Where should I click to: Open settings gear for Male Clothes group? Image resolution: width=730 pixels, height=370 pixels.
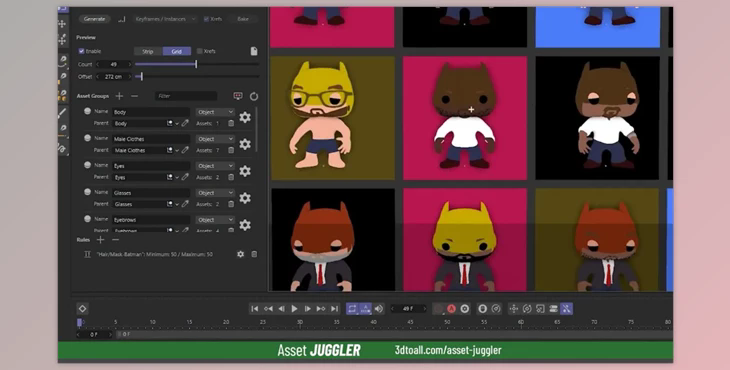245,144
